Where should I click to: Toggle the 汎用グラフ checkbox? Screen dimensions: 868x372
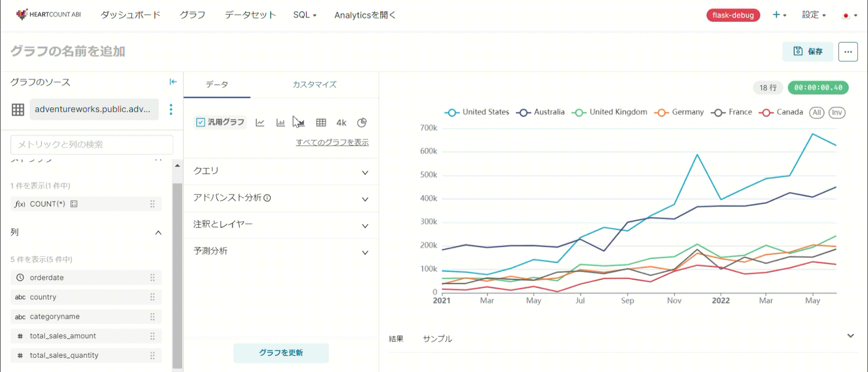tap(201, 122)
